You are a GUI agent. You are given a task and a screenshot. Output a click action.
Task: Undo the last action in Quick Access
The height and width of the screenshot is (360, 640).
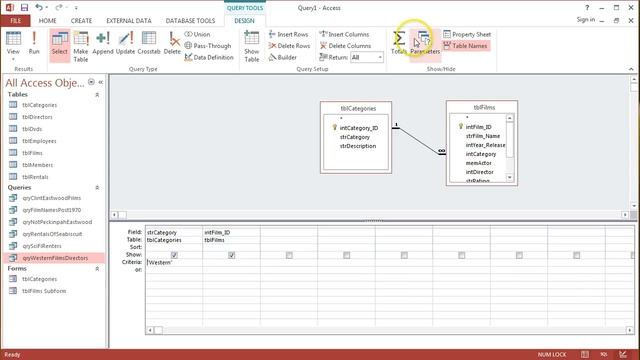[39, 7]
